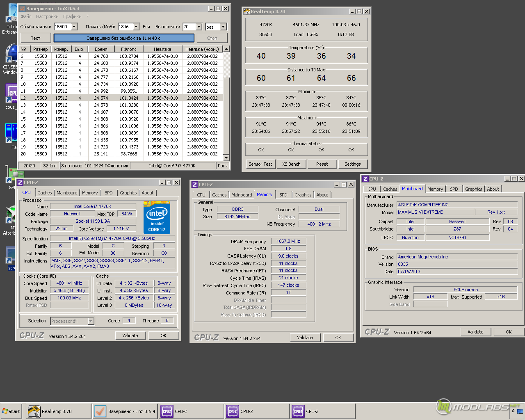
Task: Click Validate in CPU-Z CPU window
Action: [x=130, y=336]
